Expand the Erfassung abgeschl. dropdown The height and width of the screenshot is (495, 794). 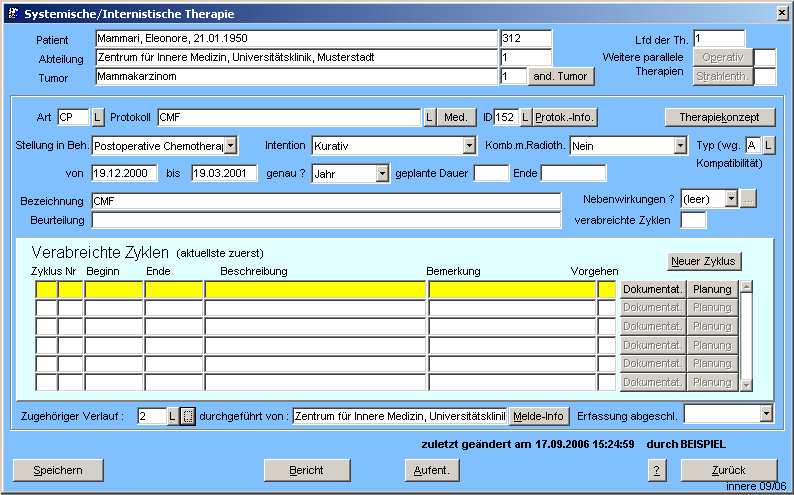767,413
